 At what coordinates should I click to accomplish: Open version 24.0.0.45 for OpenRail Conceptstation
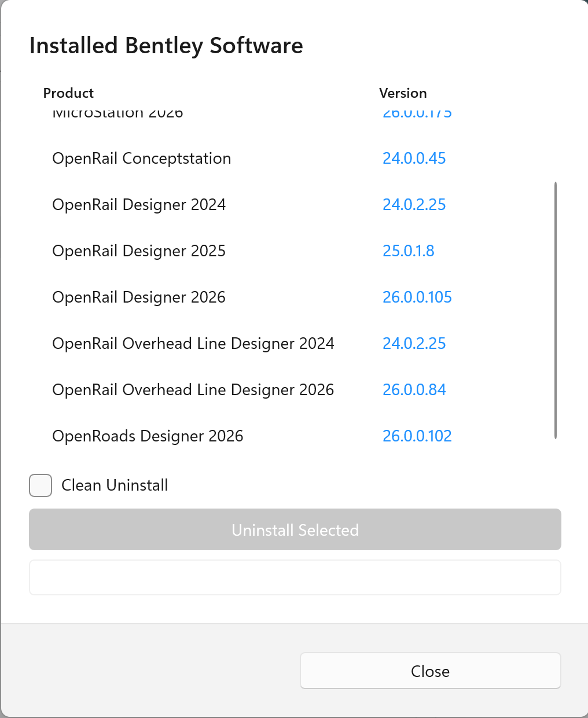coord(414,158)
